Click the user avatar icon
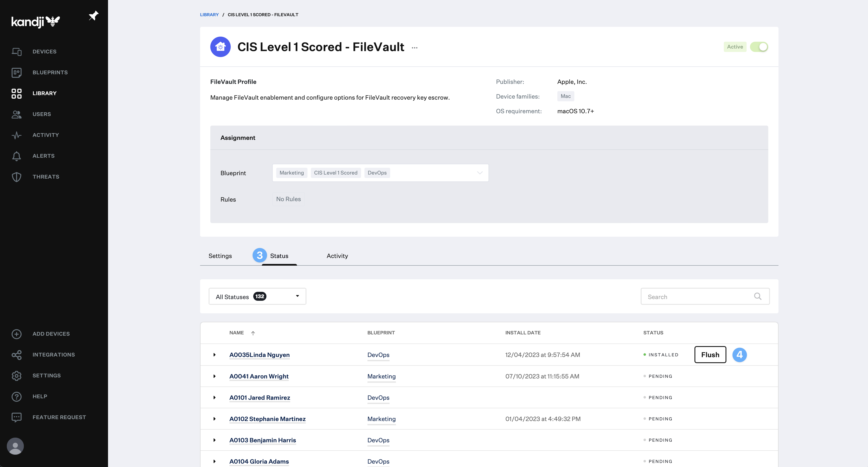 tap(15, 446)
